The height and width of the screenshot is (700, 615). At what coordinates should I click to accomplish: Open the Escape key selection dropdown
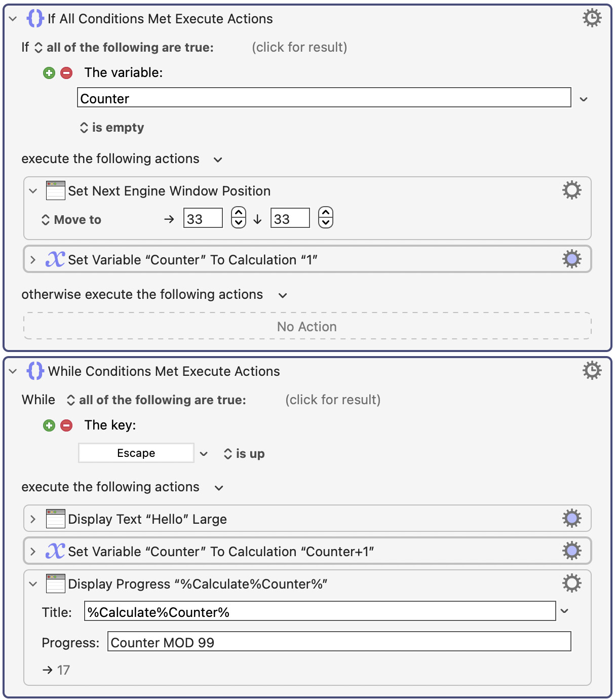(204, 453)
